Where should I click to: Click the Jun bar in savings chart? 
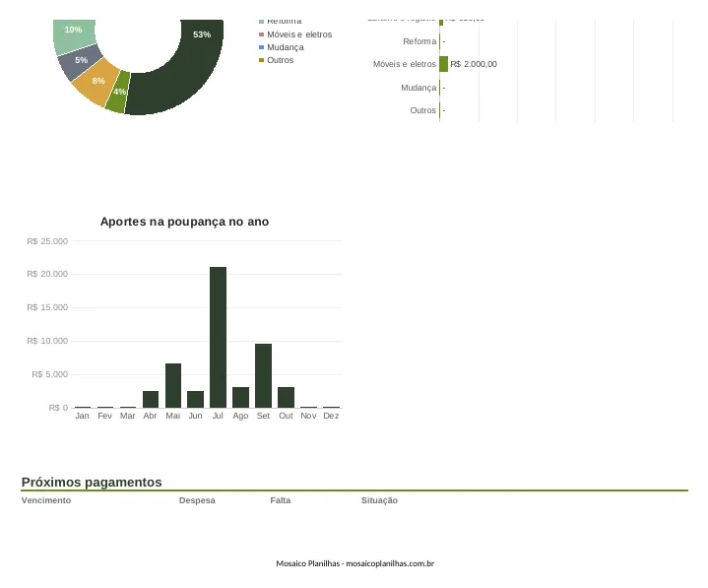click(196, 399)
